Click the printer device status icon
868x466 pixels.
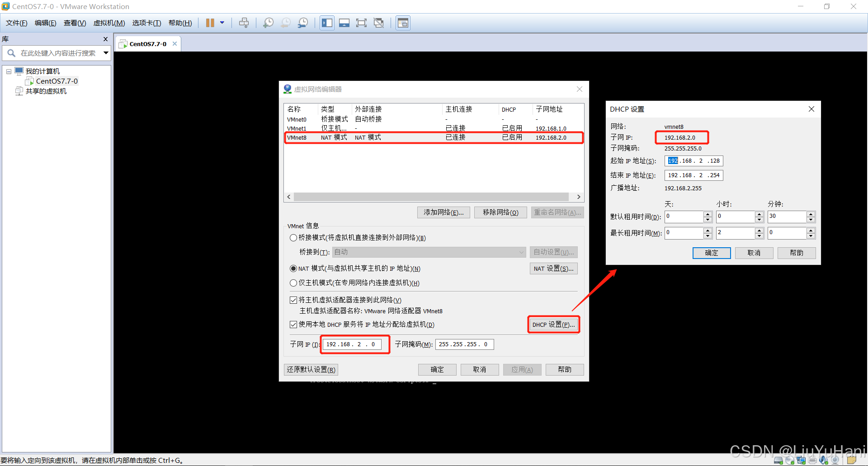[812, 461]
